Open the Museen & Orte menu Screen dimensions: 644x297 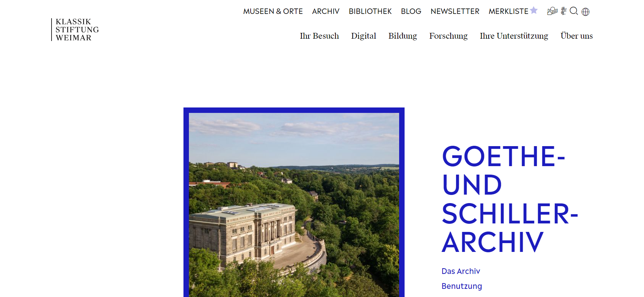pos(273,12)
